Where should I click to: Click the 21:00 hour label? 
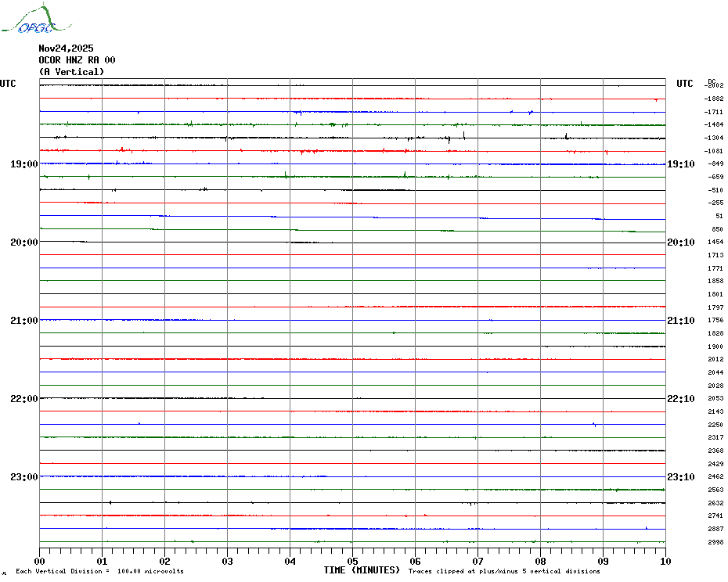[x=23, y=321]
